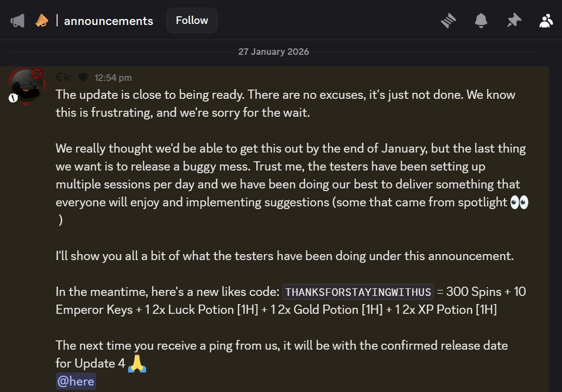Click the praying hands emoji
562x392 pixels.
pos(137,363)
